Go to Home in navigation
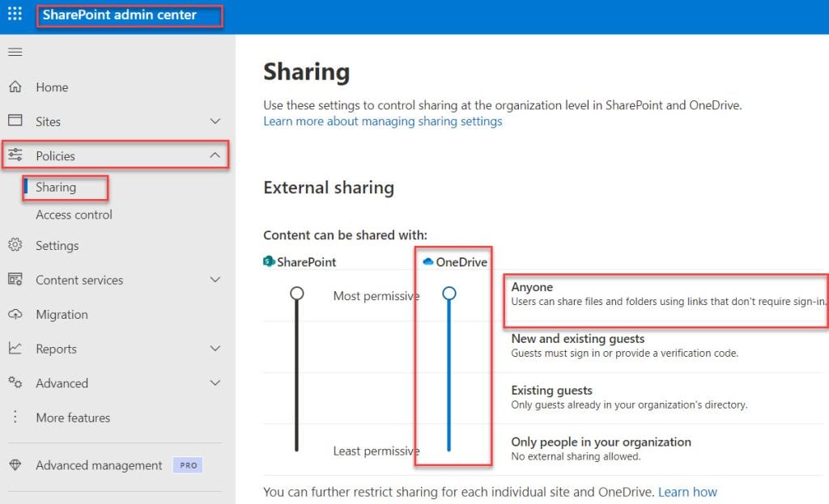The height and width of the screenshot is (504, 829). coord(52,87)
